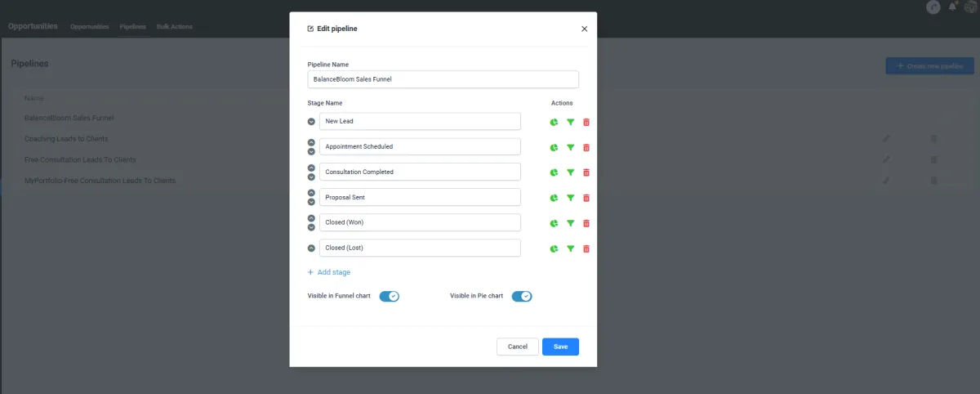Viewport: 980px width, 394px height.
Task: Edit the Closed (Won) stage name field
Action: click(x=420, y=222)
